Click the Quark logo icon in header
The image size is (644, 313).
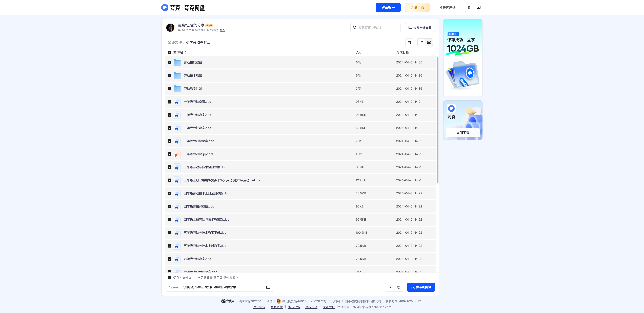(165, 8)
